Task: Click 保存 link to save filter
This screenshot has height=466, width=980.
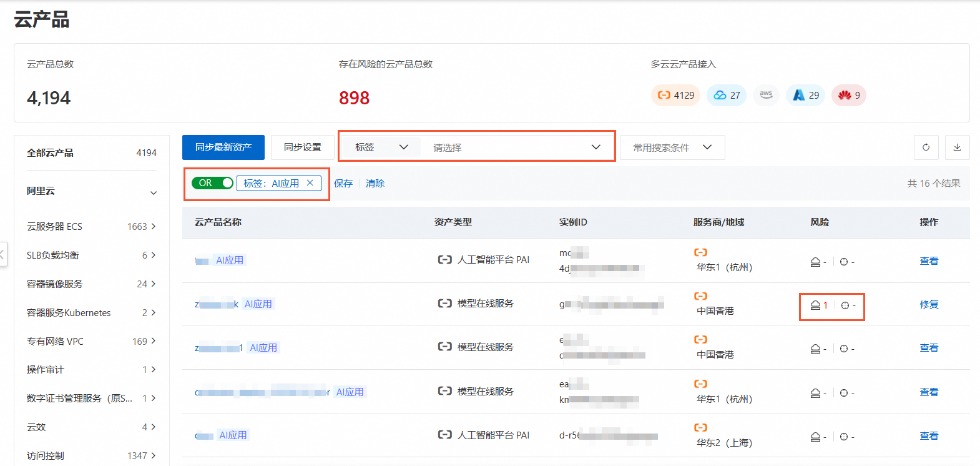Action: 343,183
